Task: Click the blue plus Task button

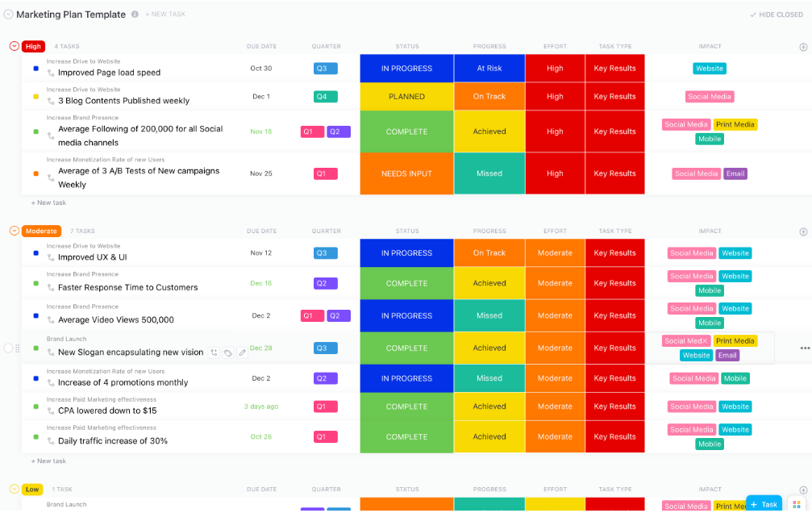Action: tap(764, 504)
